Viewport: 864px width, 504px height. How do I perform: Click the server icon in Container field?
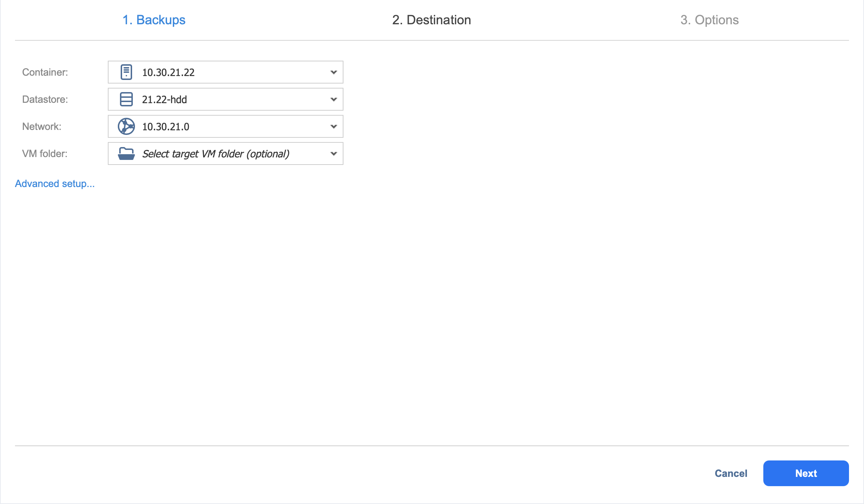point(126,72)
